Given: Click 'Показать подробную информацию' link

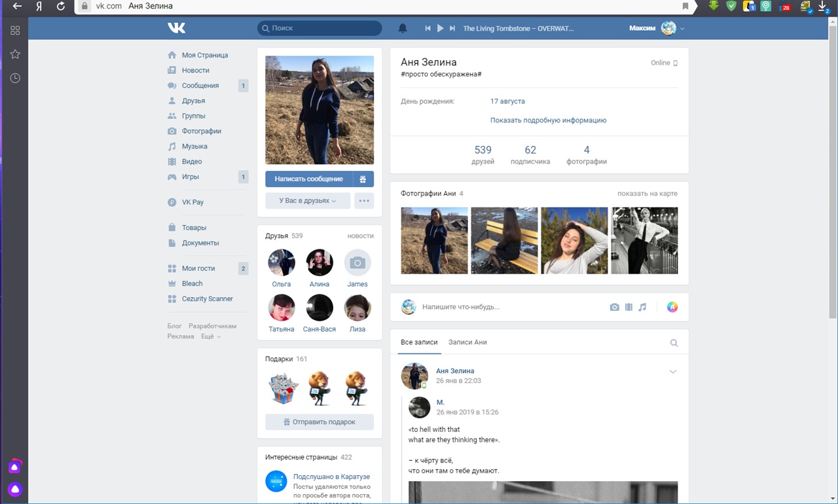Looking at the screenshot, I should [x=548, y=120].
